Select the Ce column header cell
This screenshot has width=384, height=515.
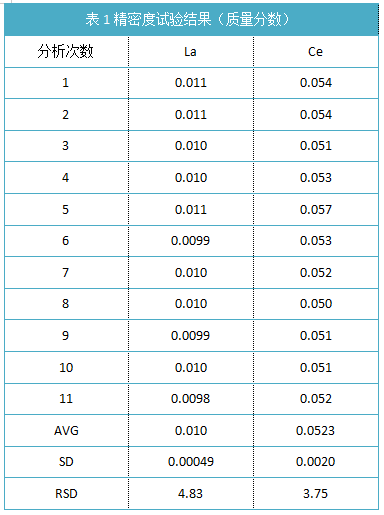(316, 52)
